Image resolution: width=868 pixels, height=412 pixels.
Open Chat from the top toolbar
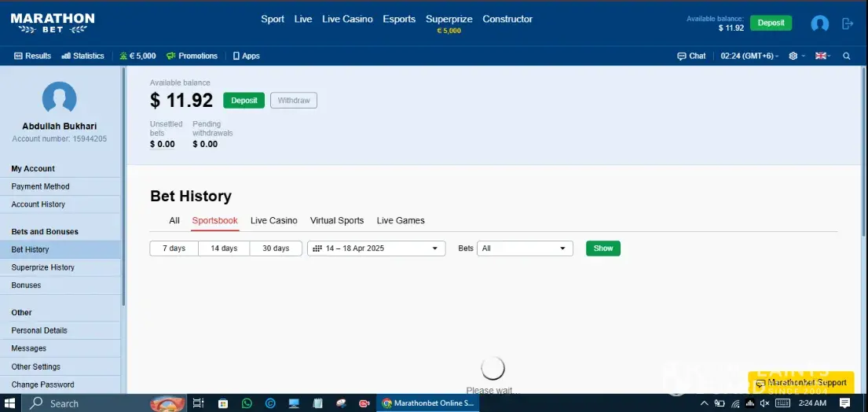(691, 56)
